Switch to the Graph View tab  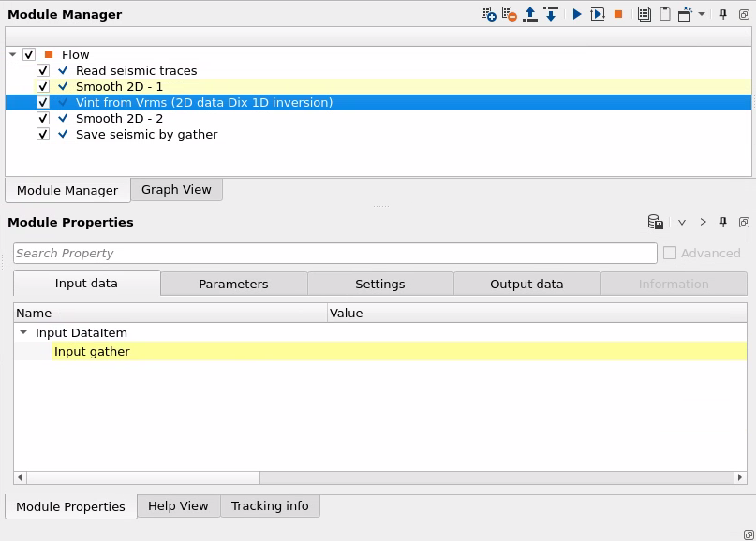click(176, 190)
